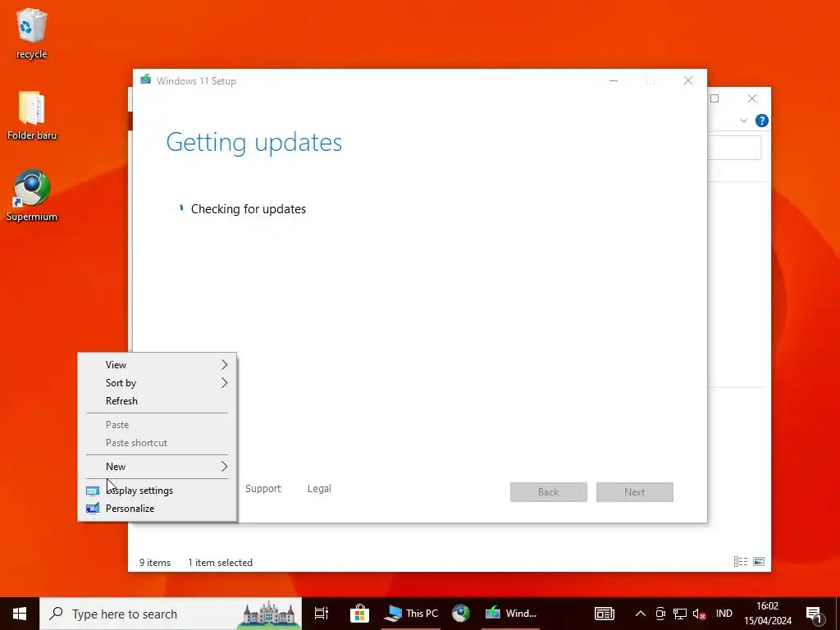Switch Explorer to large icons view

[x=759, y=561]
